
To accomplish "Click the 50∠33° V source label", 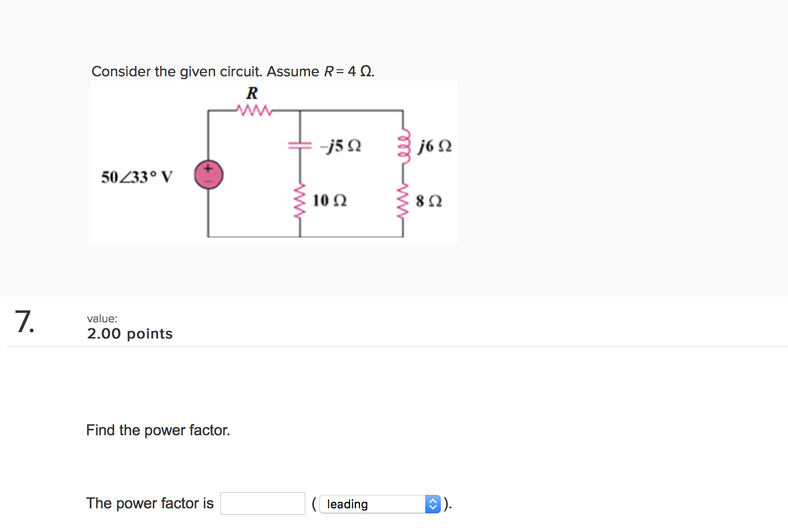I will [137, 176].
